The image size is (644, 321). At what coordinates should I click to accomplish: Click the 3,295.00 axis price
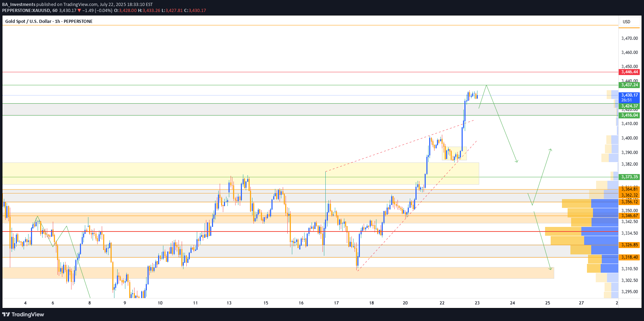tap(630, 292)
